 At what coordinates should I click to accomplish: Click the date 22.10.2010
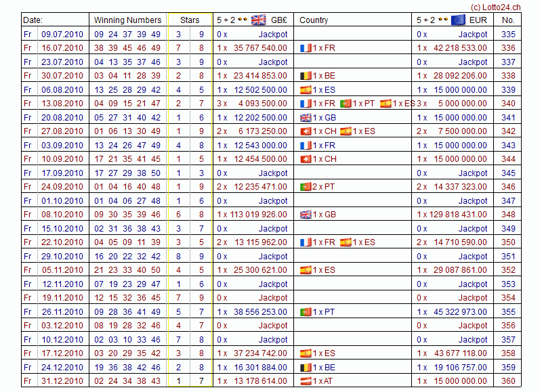click(62, 242)
